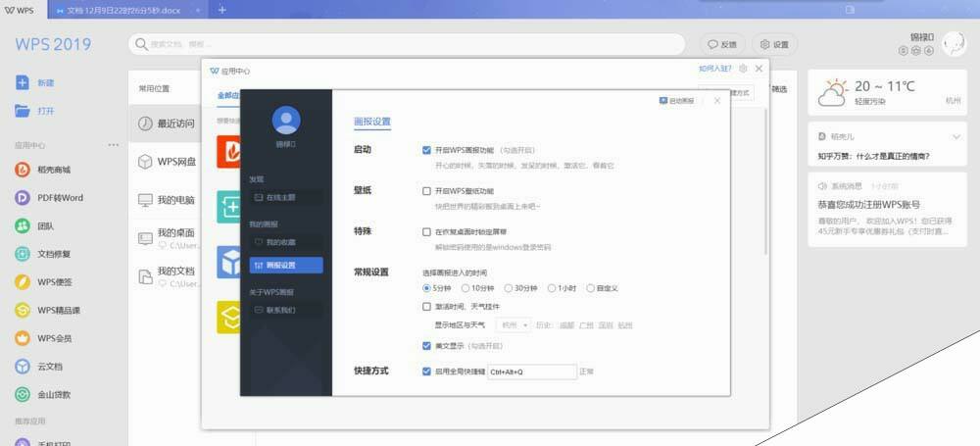Open the 筛选 filter behind the dialog
This screenshot has width=980, height=446.
(x=779, y=89)
